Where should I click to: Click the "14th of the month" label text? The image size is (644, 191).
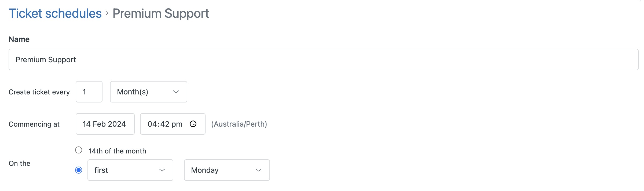[117, 151]
